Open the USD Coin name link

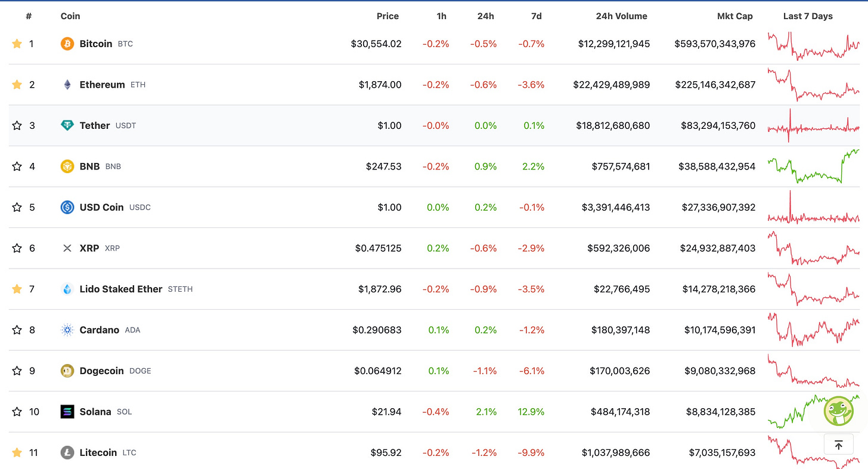[x=102, y=207]
